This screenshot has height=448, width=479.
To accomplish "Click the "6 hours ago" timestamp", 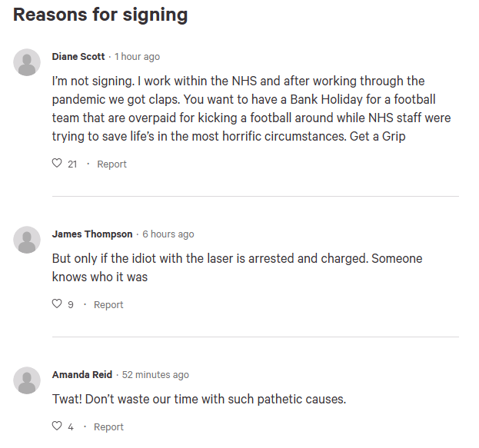I will tap(168, 234).
